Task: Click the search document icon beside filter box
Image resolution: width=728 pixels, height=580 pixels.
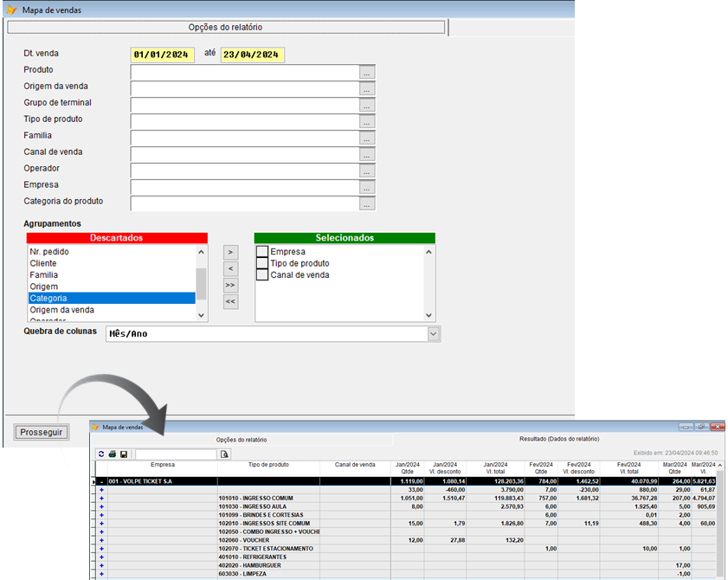Action: click(225, 454)
